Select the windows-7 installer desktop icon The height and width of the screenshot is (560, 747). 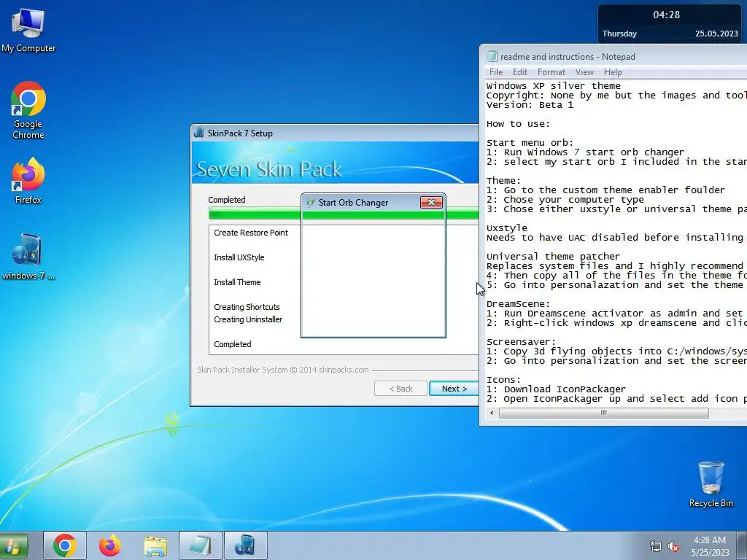[28, 257]
